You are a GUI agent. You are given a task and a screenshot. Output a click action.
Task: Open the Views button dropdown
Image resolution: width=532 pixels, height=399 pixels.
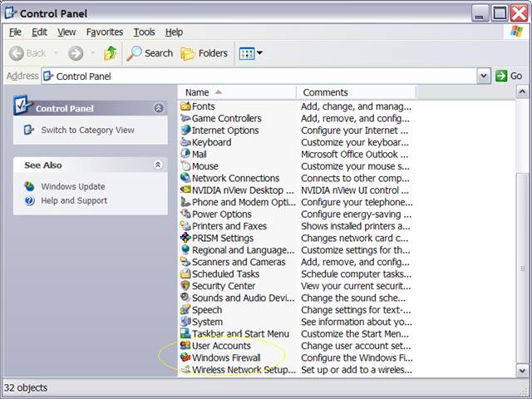coord(260,53)
